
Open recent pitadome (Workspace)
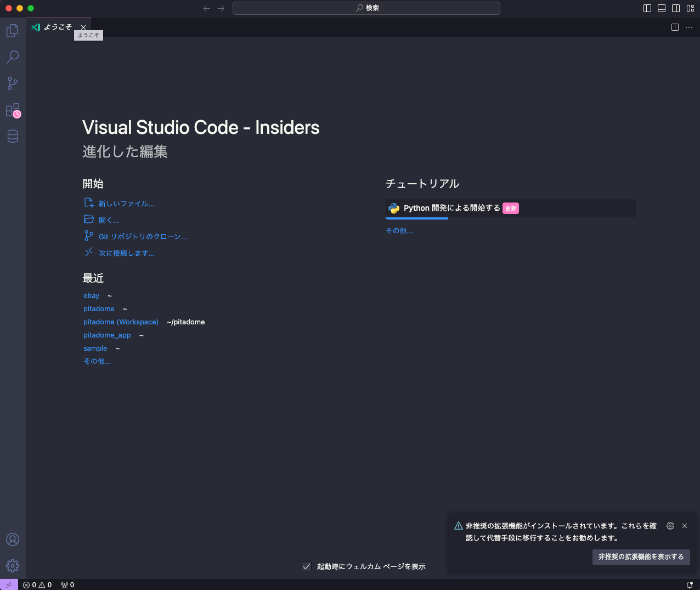[x=121, y=322]
